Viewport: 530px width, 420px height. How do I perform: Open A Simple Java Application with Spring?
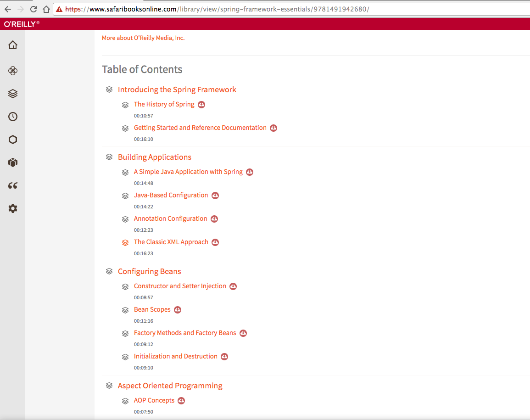tap(188, 172)
